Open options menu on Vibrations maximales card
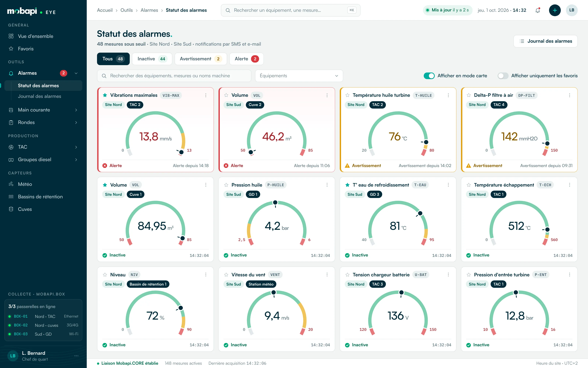Image resolution: width=588 pixels, height=368 pixels. coord(206,95)
